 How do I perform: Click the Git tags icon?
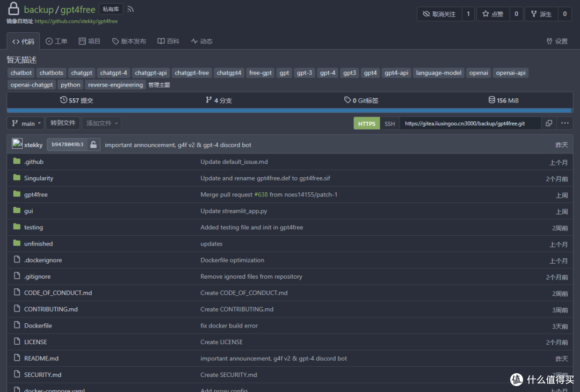347,100
